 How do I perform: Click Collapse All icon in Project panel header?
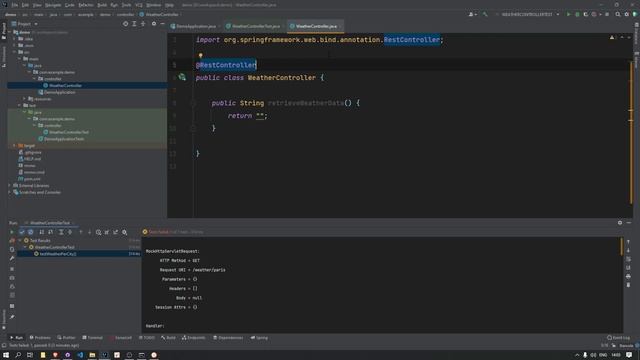click(x=143, y=24)
